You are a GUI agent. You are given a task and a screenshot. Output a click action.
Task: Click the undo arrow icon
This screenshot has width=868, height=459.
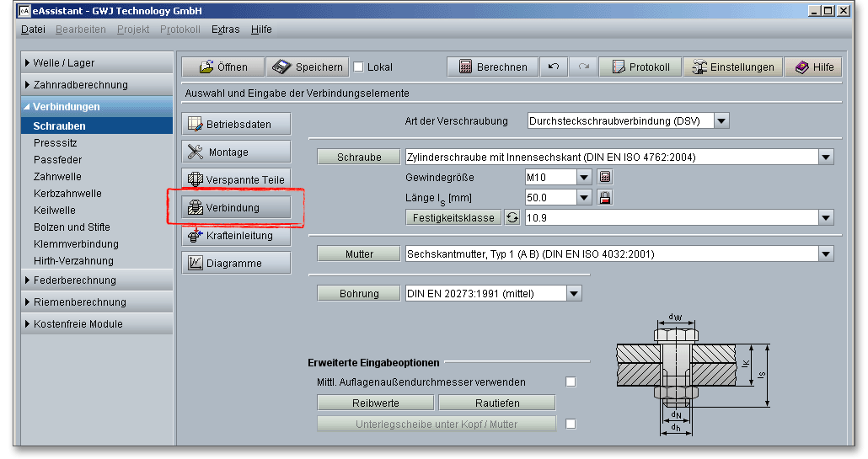(x=553, y=67)
